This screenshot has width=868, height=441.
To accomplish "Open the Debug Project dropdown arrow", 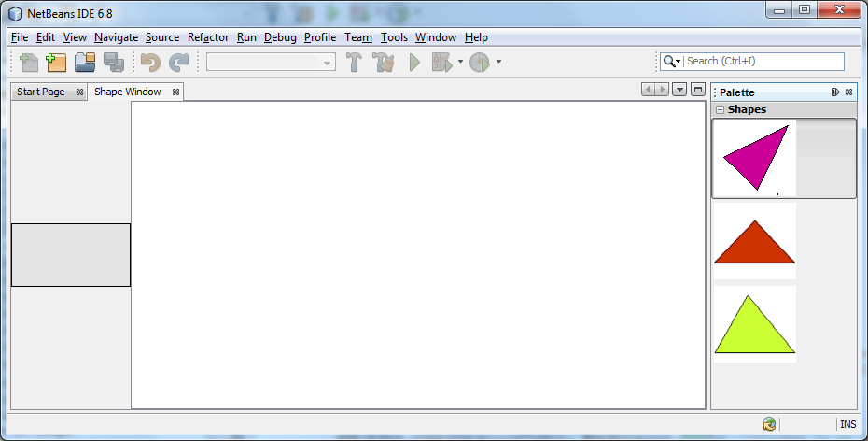I will (x=460, y=62).
